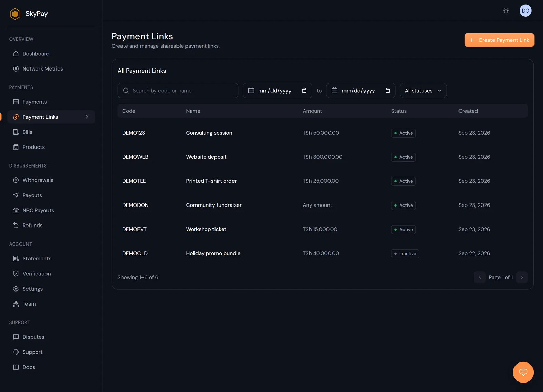
Task: Navigate to Withdrawals menu item
Action: click(51, 180)
